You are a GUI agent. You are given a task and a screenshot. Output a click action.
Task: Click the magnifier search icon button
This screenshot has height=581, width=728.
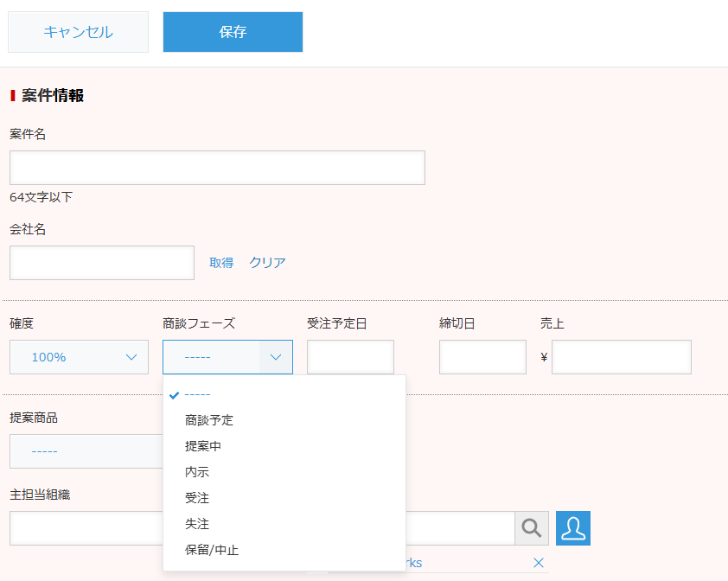pyautogui.click(x=532, y=528)
